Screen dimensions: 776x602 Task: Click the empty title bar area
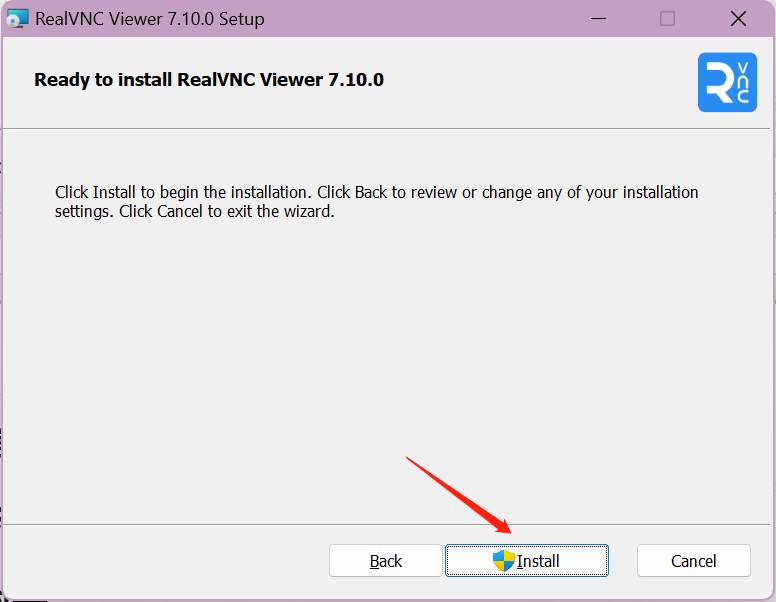(x=430, y=18)
